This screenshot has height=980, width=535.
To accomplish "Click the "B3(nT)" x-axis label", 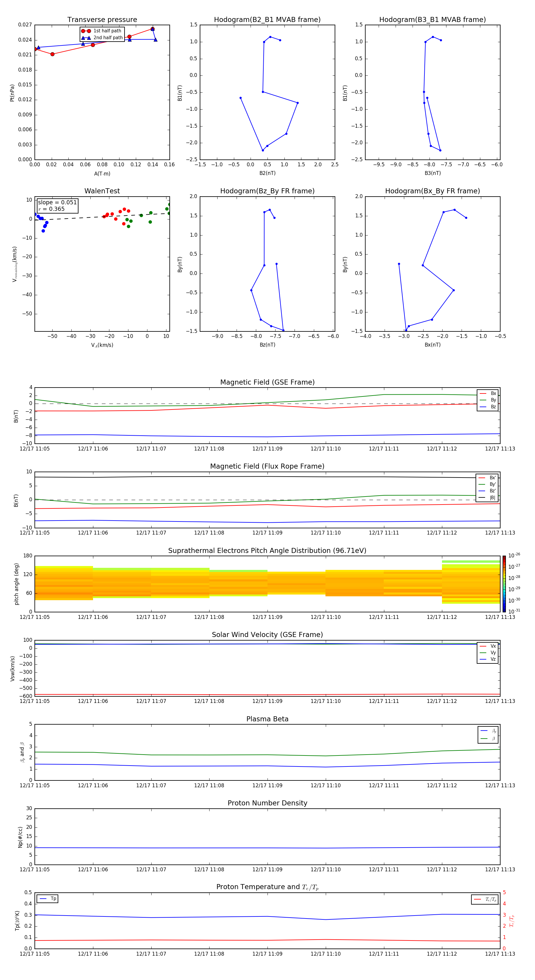I will (432, 173).
